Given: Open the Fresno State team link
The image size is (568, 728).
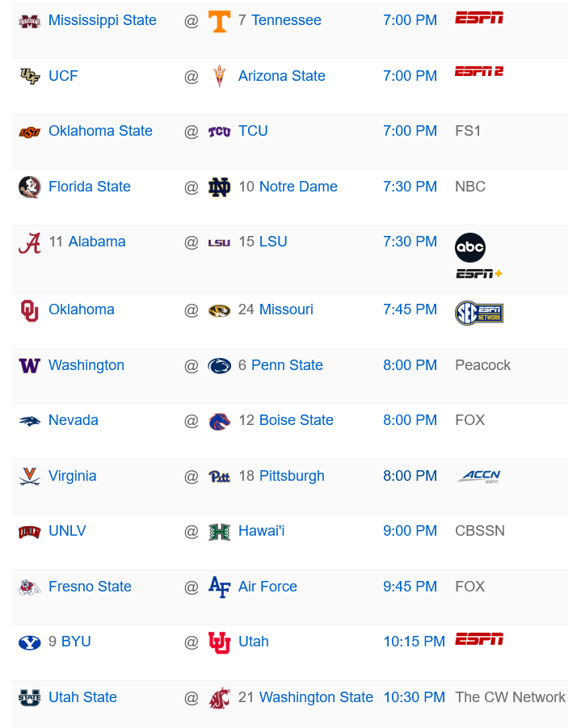Looking at the screenshot, I should (90, 587).
